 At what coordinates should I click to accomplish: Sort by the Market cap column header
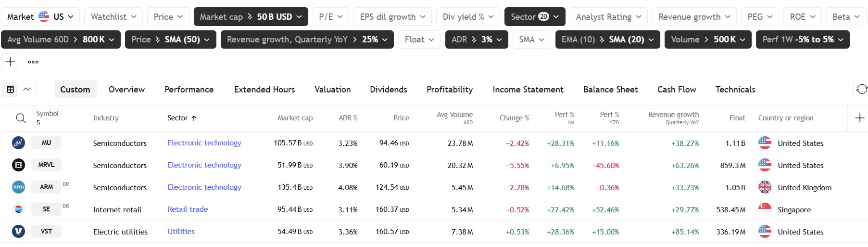tap(295, 118)
